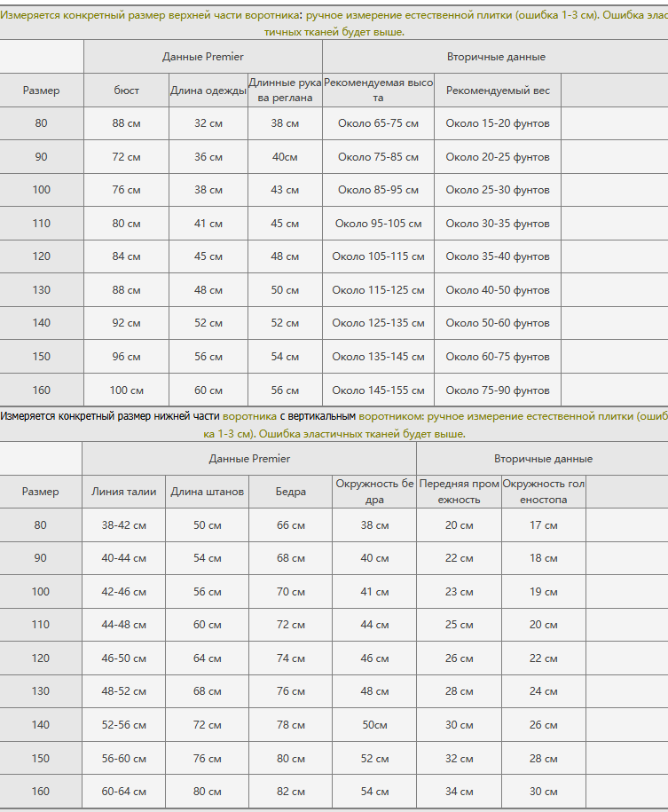
Task: Click the "Бедра" column header
Action: 290,492
